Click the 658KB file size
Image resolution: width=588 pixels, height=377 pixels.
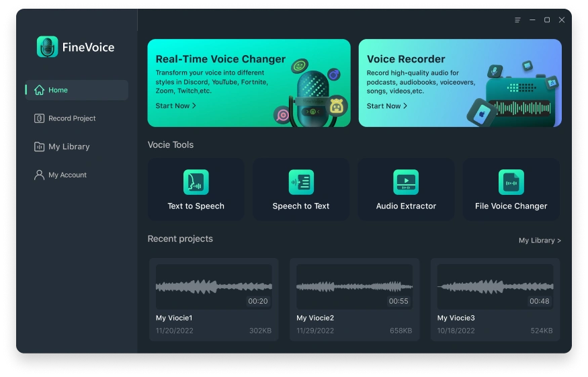tap(401, 331)
